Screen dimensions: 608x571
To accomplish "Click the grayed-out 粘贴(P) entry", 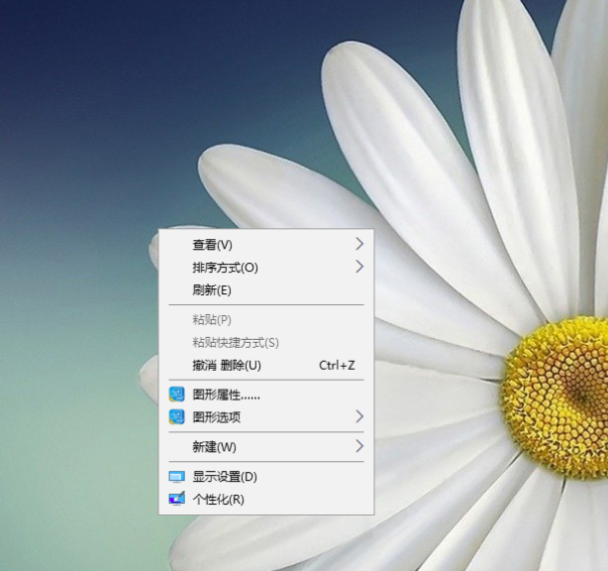I will tap(266, 320).
